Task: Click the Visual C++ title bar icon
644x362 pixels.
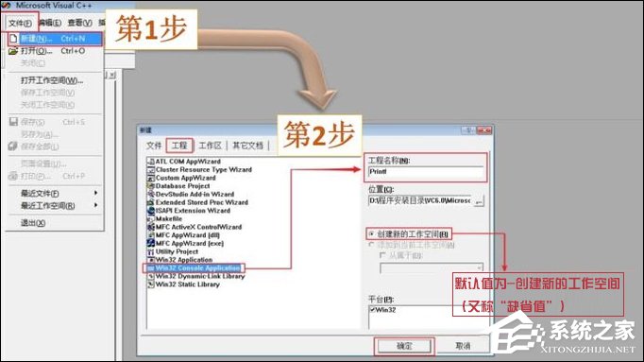Action: (6, 6)
